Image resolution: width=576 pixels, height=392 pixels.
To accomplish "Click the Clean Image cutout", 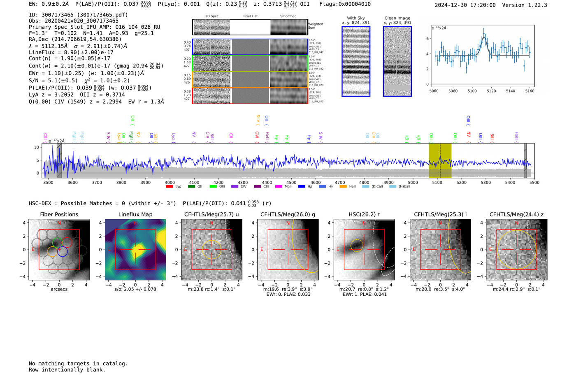I will (x=397, y=61).
